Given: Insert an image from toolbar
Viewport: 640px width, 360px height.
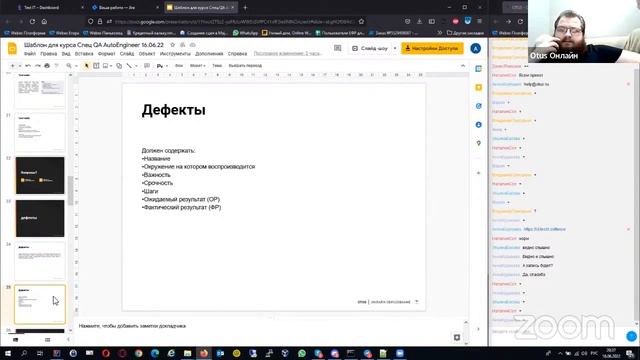Looking at the screenshot, I should pos(106,66).
